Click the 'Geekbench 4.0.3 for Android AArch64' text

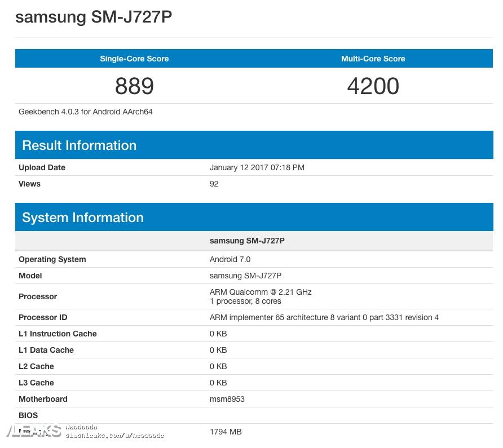[85, 112]
